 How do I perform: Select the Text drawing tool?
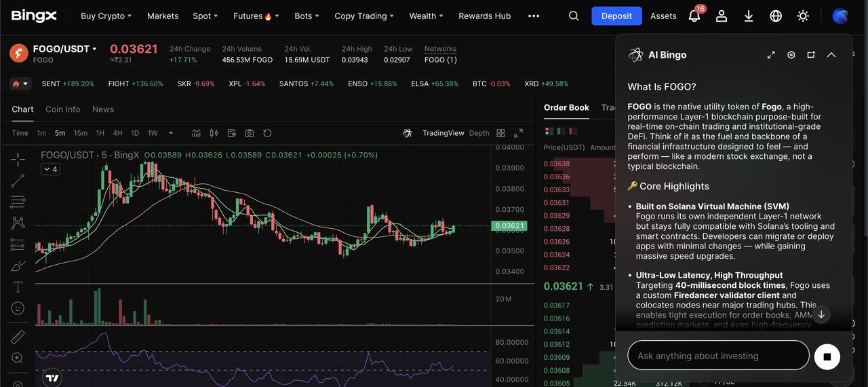click(18, 287)
